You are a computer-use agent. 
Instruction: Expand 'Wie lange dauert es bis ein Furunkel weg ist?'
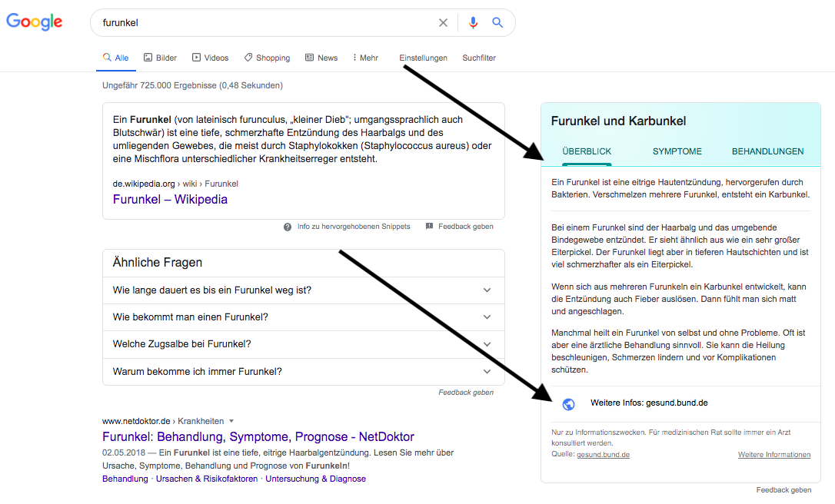(304, 290)
